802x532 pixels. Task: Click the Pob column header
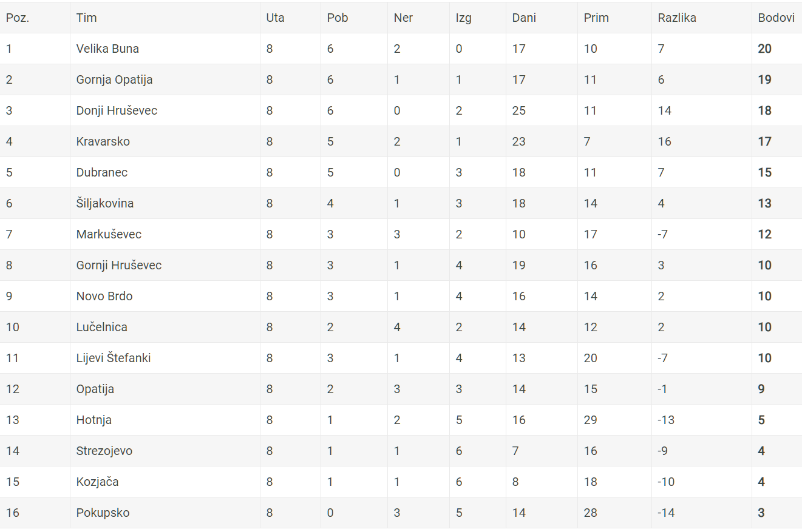click(x=338, y=18)
